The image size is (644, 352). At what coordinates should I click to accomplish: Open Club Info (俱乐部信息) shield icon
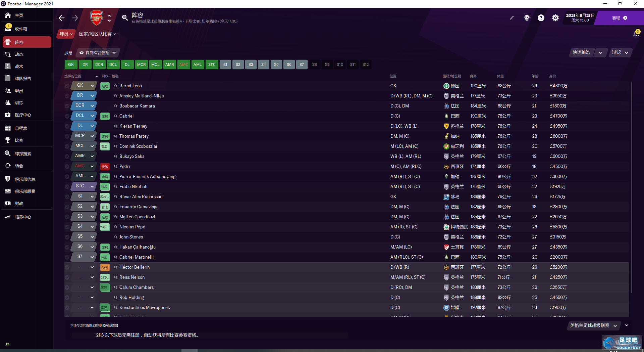click(x=8, y=179)
